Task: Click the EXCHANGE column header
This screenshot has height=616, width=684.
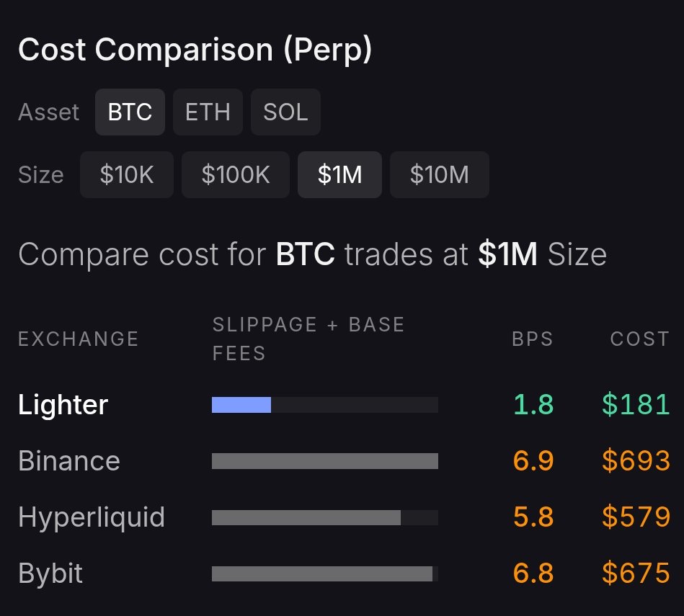Action: coord(78,339)
